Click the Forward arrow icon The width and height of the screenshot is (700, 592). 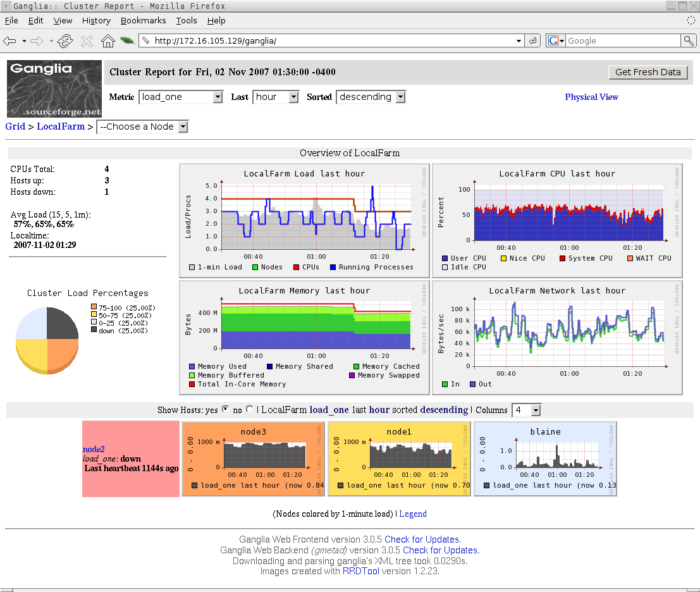point(37,41)
